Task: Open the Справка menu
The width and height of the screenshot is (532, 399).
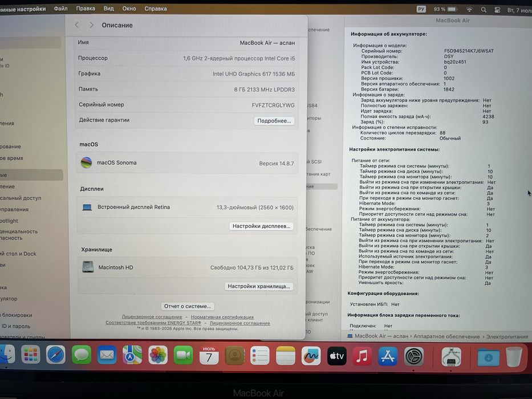Action: (156, 9)
